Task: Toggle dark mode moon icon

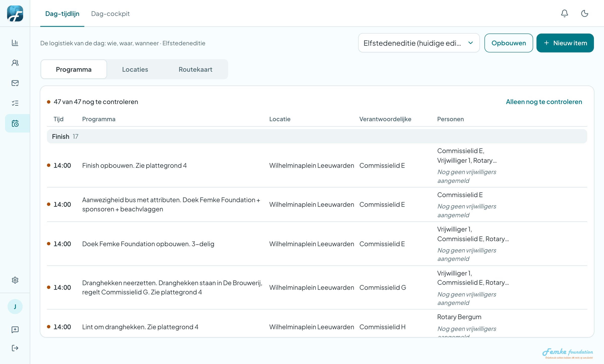Action: [585, 13]
